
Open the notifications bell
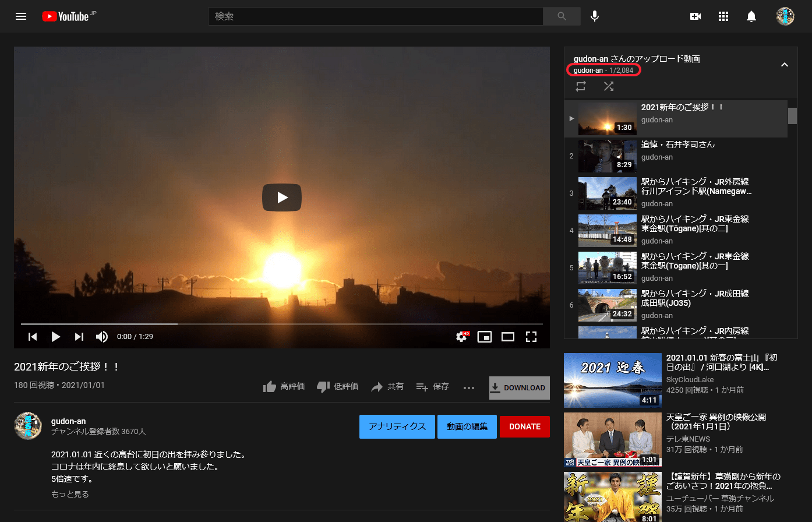(x=751, y=16)
